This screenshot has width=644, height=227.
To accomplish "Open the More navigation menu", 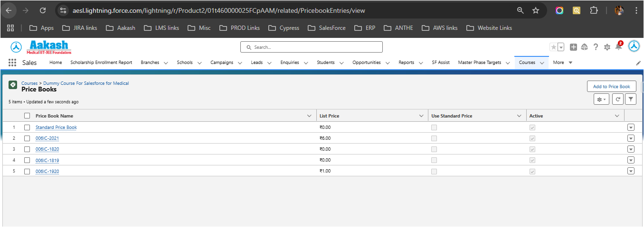I will click(x=562, y=63).
